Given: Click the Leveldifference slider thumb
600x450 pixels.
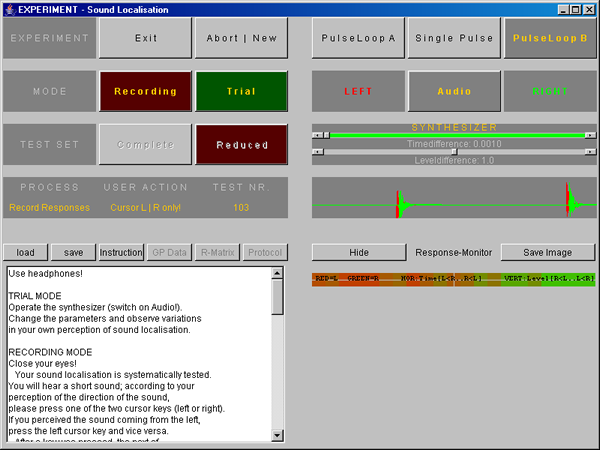Looking at the screenshot, I should [x=454, y=152].
